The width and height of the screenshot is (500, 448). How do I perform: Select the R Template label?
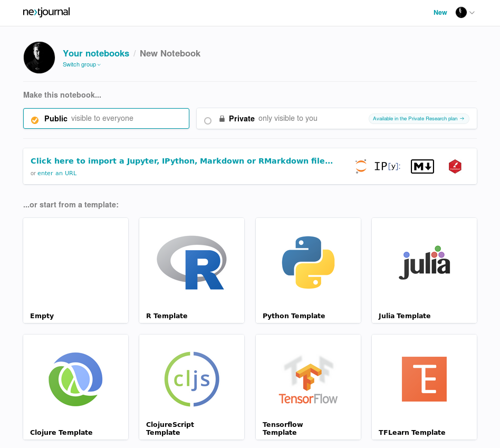coord(167,316)
